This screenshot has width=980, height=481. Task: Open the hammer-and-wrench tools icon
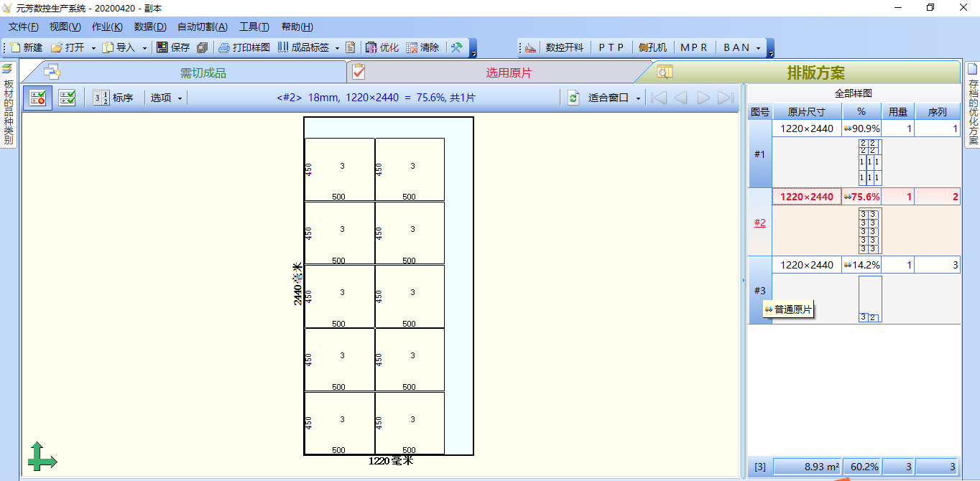pyautogui.click(x=456, y=47)
